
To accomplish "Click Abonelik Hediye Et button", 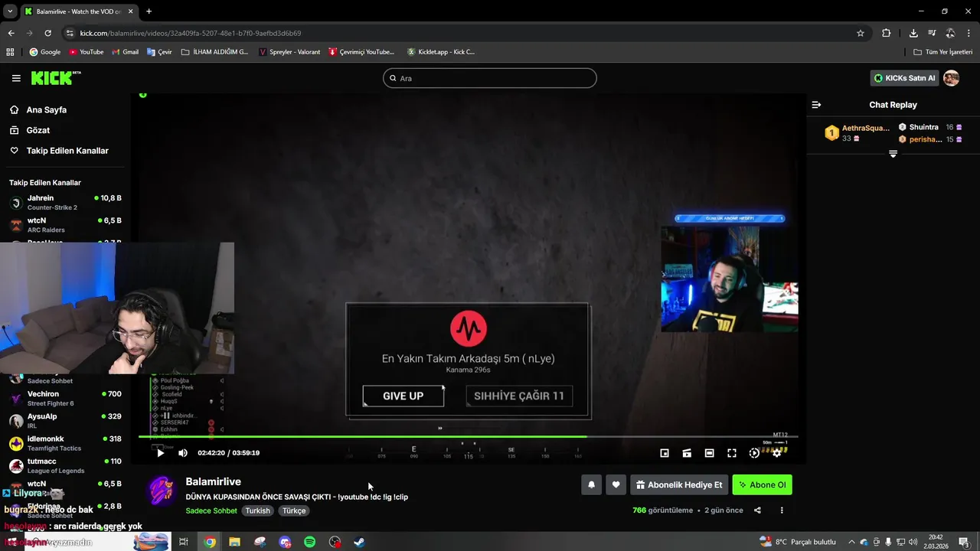I will click(x=679, y=484).
